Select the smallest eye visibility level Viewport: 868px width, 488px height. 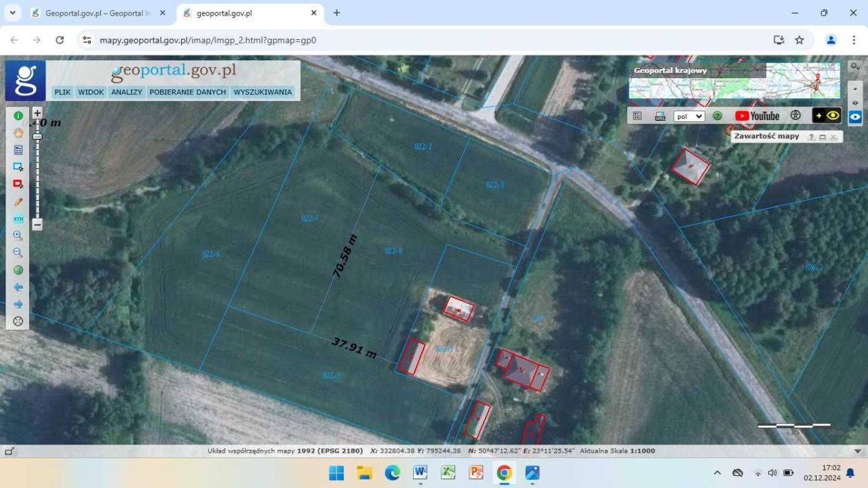pos(855,88)
